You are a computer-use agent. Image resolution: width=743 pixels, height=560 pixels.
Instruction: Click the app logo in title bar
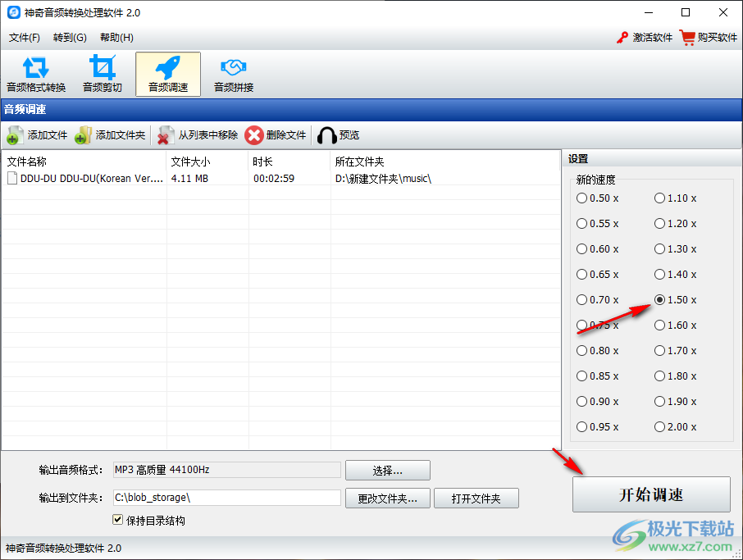tap(14, 12)
